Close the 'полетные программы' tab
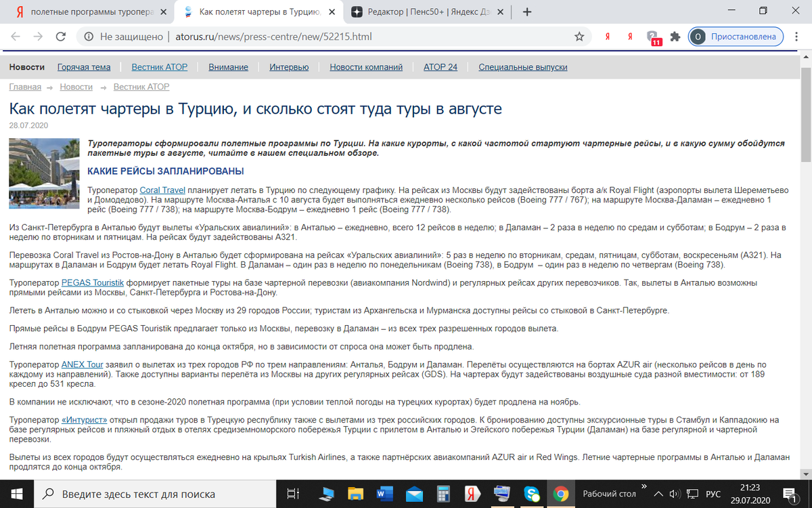Viewport: 812px width, 508px height. tap(164, 12)
